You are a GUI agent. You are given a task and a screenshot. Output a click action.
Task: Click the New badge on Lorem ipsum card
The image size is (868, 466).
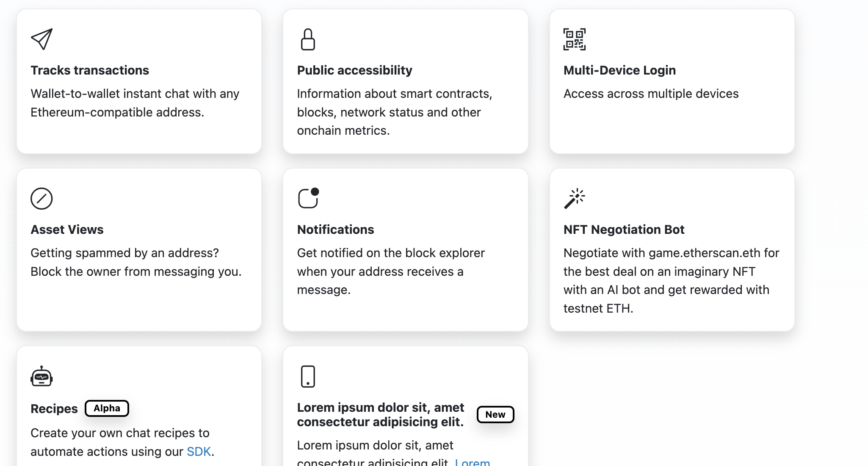pyautogui.click(x=495, y=415)
